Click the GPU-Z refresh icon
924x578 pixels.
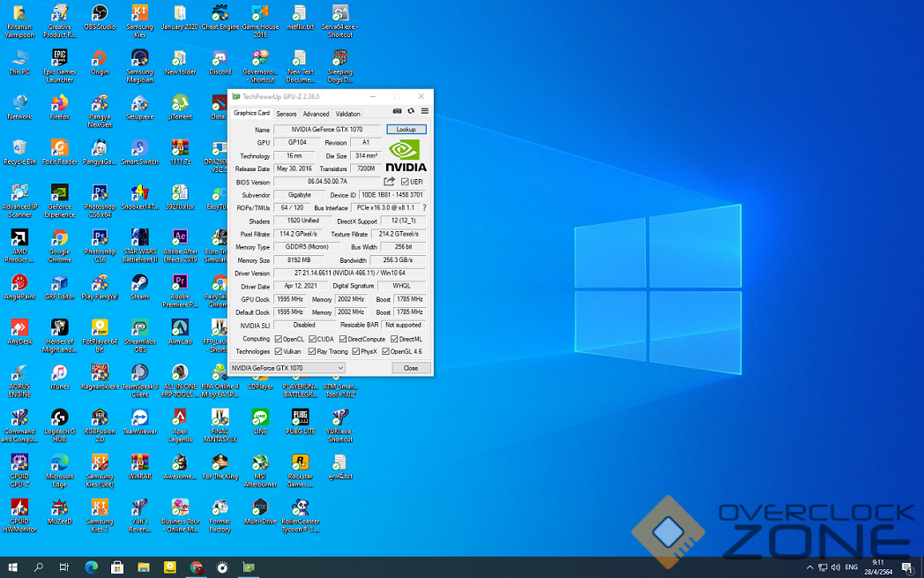[411, 112]
